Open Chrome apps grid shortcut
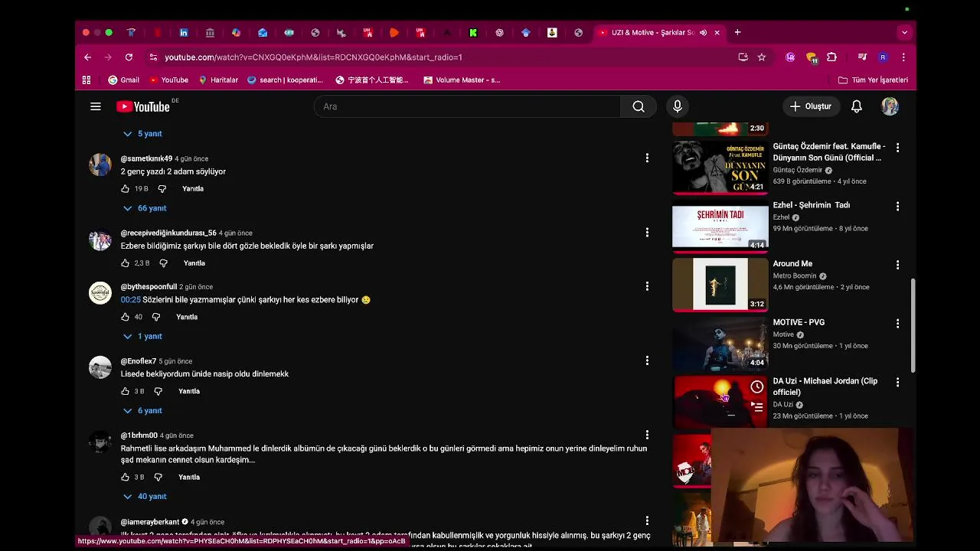The image size is (980, 551). click(87, 80)
